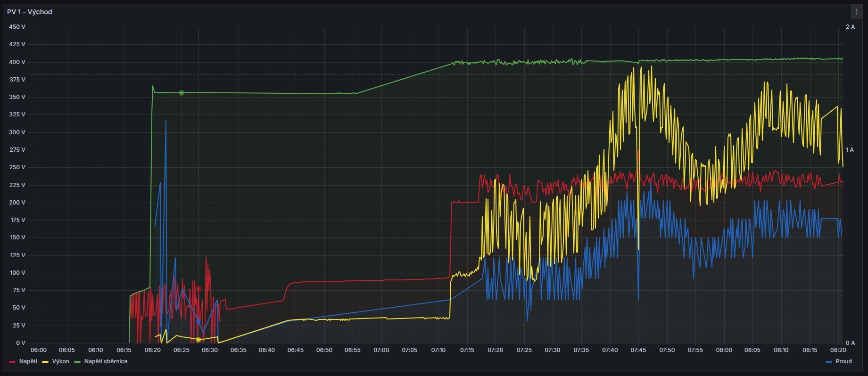Click the 0 V axis label
The width and height of the screenshot is (868, 376).
tap(21, 343)
